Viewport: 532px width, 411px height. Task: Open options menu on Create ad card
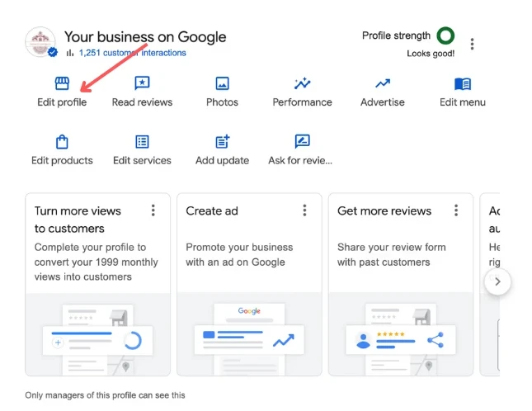304,210
